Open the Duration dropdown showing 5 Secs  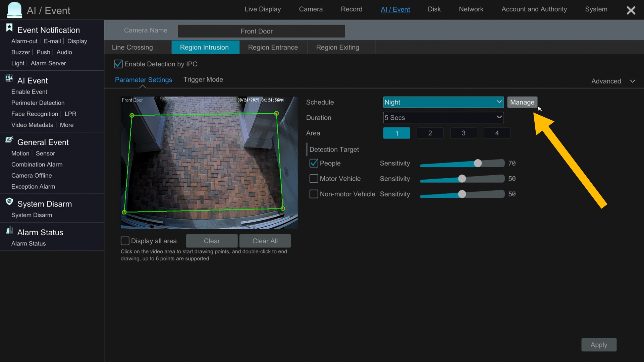click(443, 118)
